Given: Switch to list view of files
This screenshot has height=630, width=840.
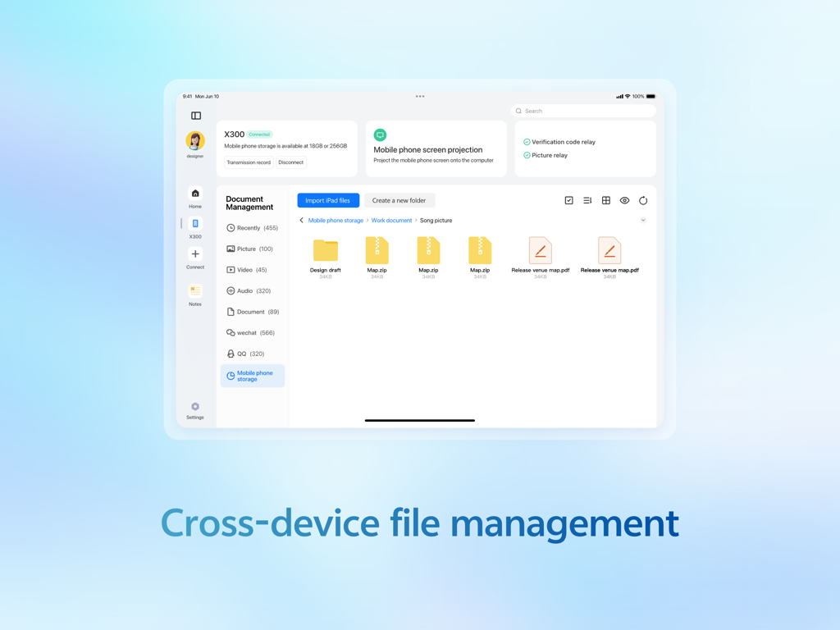Looking at the screenshot, I should tap(587, 199).
